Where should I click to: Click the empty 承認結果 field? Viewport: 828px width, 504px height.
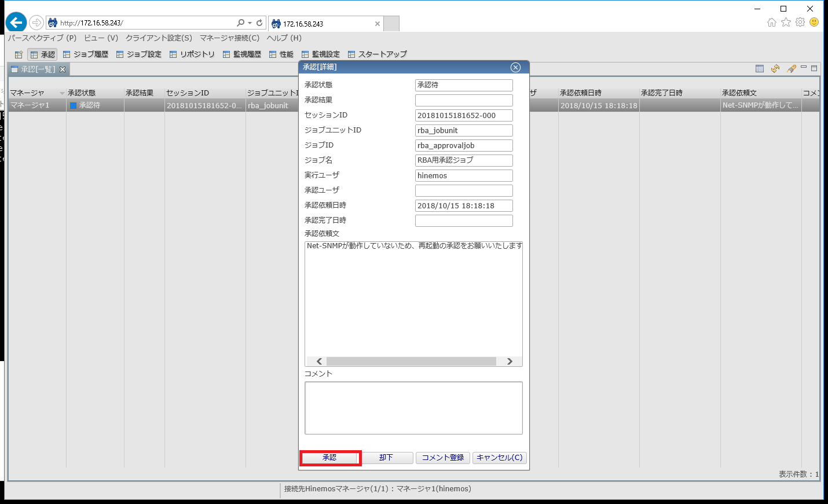coord(464,100)
